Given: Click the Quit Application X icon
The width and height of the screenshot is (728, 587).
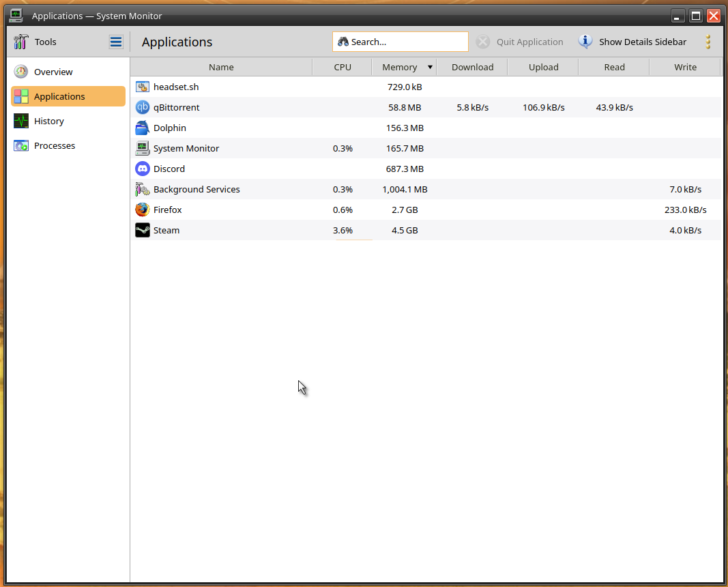Looking at the screenshot, I should coord(483,42).
